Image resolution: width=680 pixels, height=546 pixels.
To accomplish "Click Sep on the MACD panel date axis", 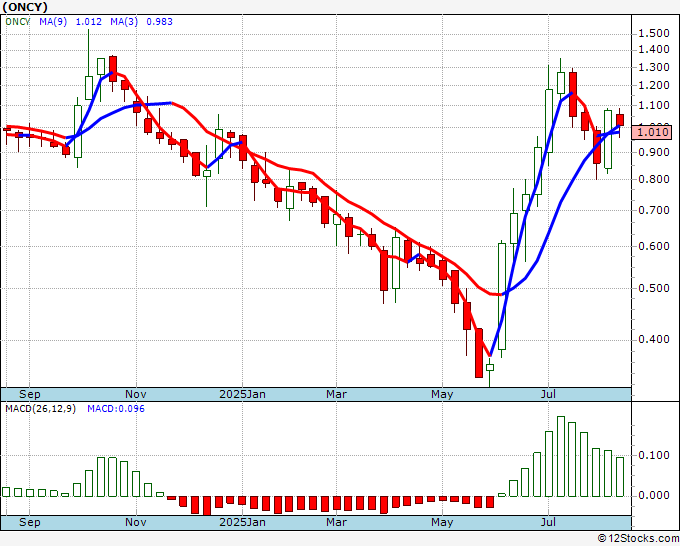I will click(29, 522).
